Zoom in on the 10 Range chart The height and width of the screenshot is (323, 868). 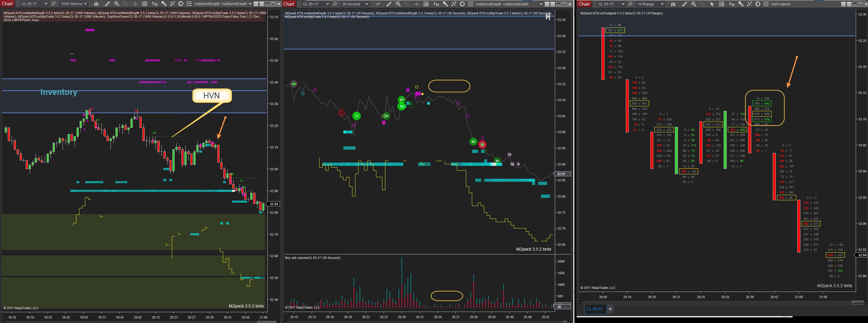(x=694, y=4)
